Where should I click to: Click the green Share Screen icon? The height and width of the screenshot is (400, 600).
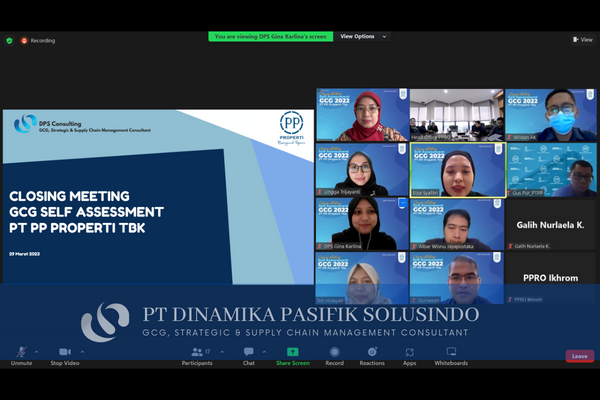click(x=293, y=352)
